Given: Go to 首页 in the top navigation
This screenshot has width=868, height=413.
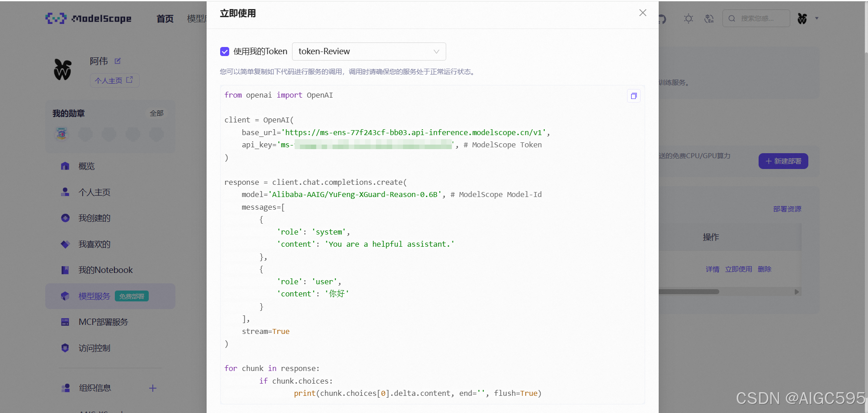Looking at the screenshot, I should (x=165, y=19).
